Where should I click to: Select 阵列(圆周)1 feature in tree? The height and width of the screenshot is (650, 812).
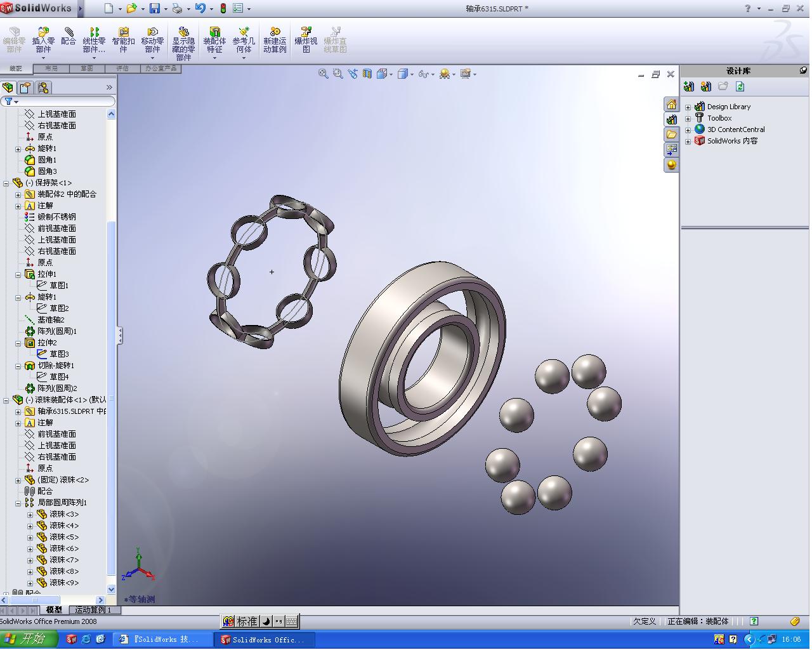pos(51,331)
